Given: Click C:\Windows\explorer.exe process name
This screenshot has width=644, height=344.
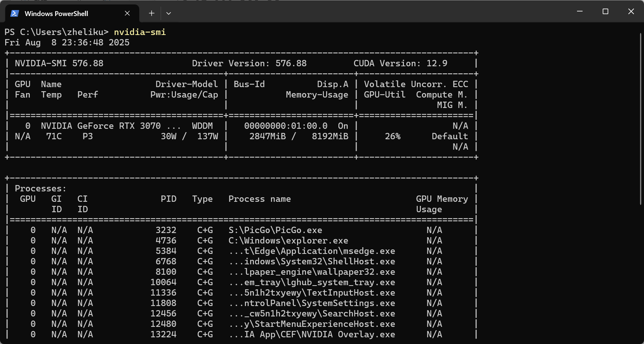Looking at the screenshot, I should coord(288,241).
